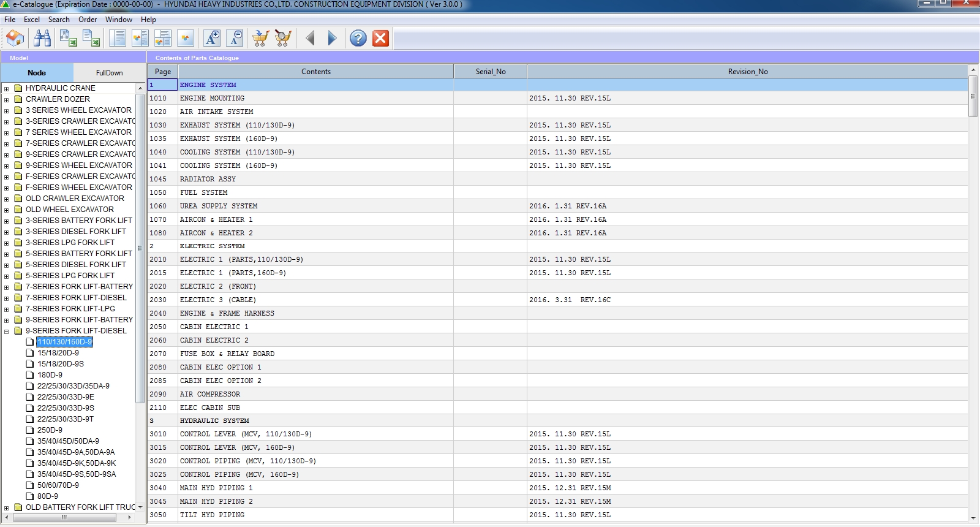This screenshot has width=980, height=527.
Task: Open the Search menu
Action: click(x=59, y=20)
